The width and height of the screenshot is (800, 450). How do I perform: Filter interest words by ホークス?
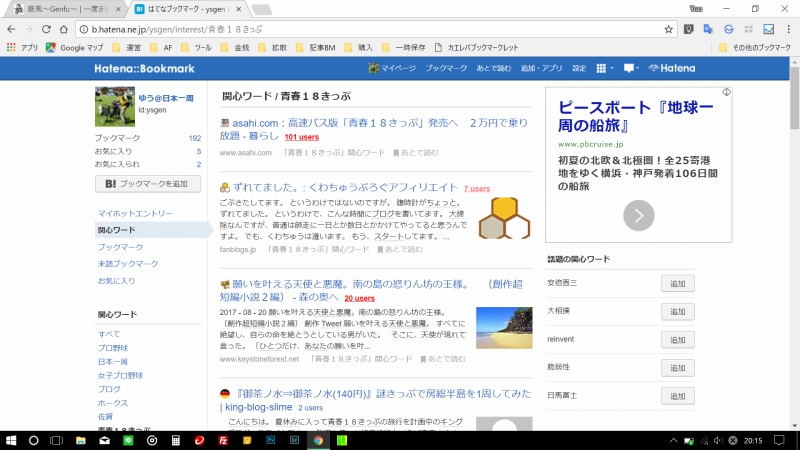point(113,403)
